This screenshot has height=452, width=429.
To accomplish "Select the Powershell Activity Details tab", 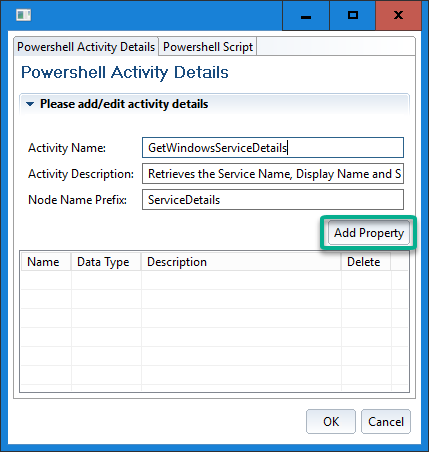I will [x=86, y=47].
